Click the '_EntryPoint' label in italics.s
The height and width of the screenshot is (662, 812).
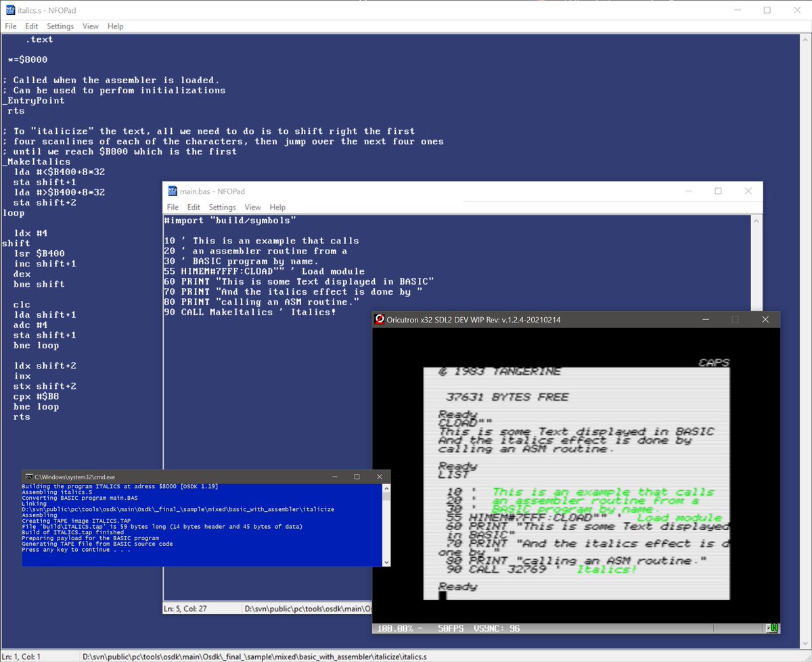[x=34, y=101]
